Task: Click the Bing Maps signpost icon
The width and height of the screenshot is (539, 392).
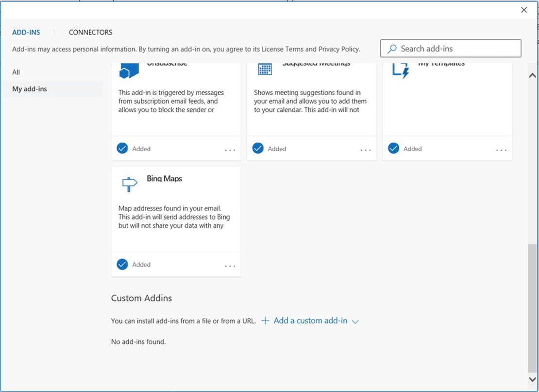Action: (x=129, y=185)
